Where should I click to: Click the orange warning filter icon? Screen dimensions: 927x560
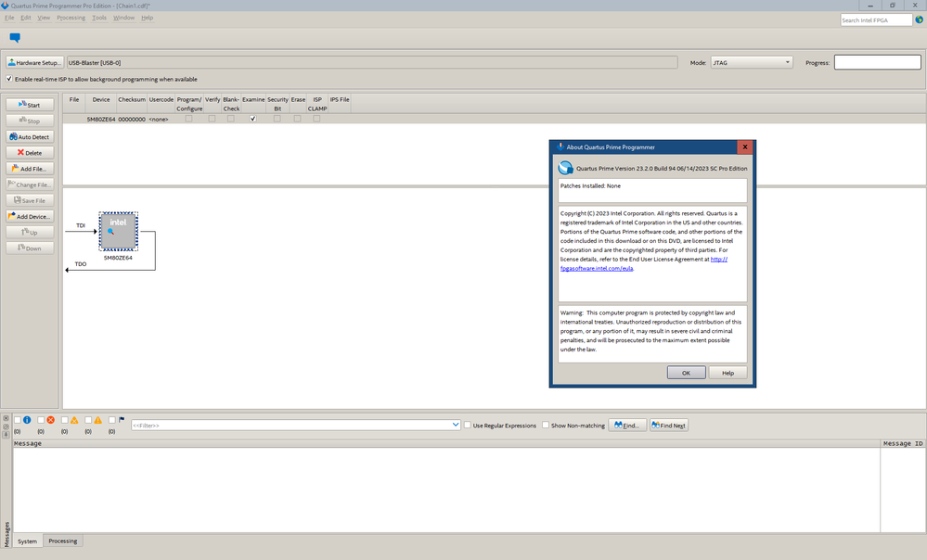(x=97, y=420)
